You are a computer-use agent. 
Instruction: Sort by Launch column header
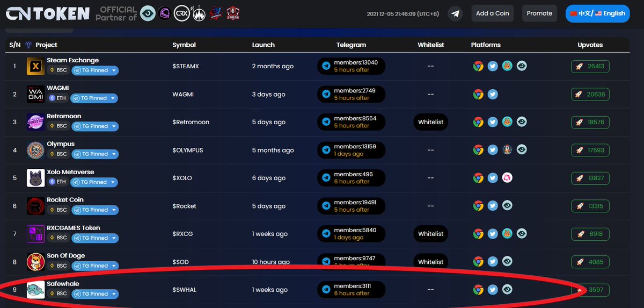pos(263,45)
